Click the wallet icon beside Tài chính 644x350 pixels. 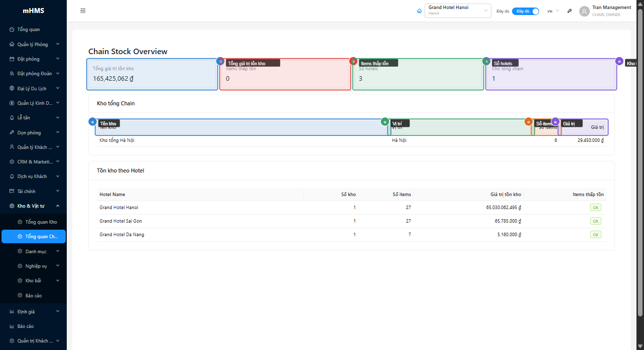pyautogui.click(x=12, y=192)
